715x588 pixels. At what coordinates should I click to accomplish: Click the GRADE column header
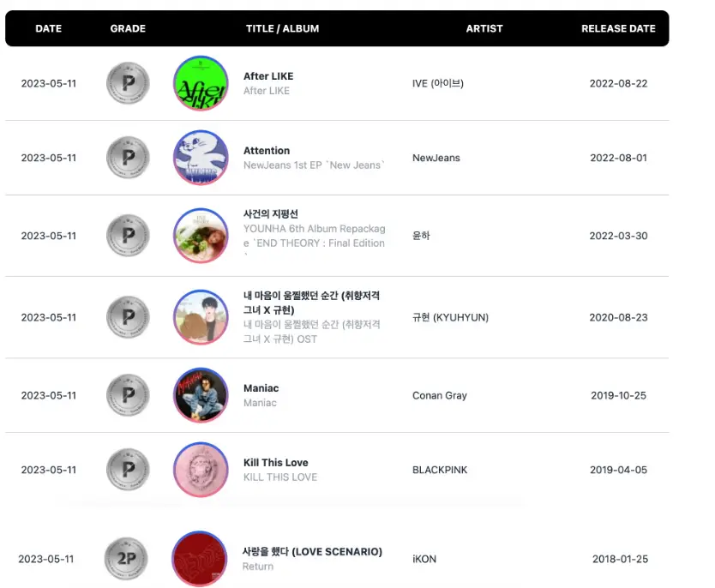point(127,28)
